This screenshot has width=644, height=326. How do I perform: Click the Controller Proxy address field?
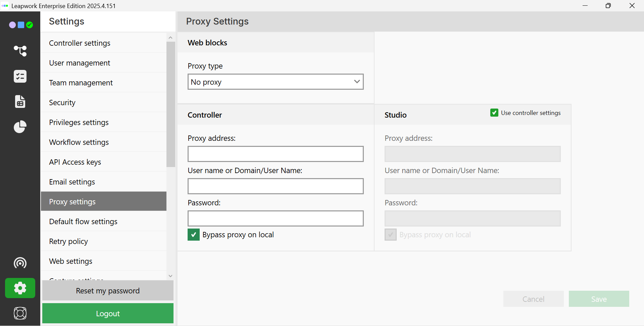[x=275, y=154]
